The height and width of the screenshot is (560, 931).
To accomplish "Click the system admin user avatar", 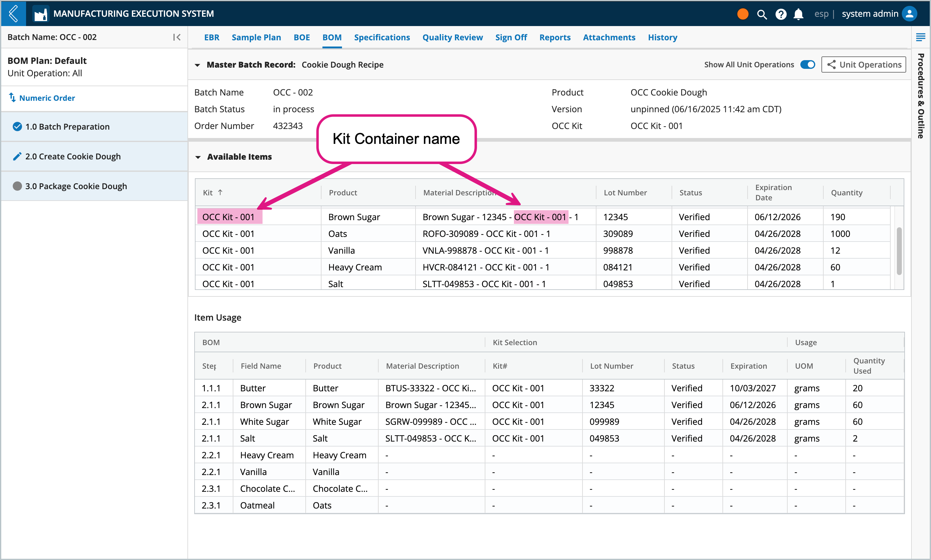I will click(x=910, y=14).
